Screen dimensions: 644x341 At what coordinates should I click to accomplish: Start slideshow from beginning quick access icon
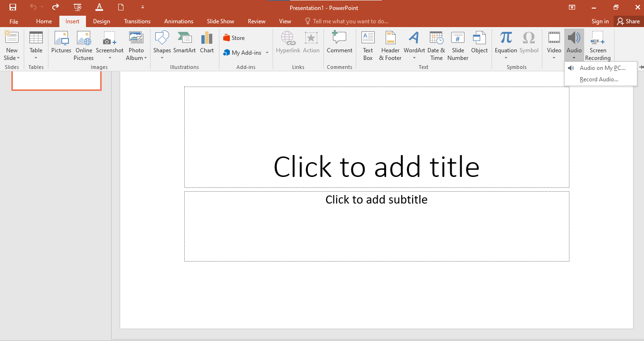(x=77, y=7)
